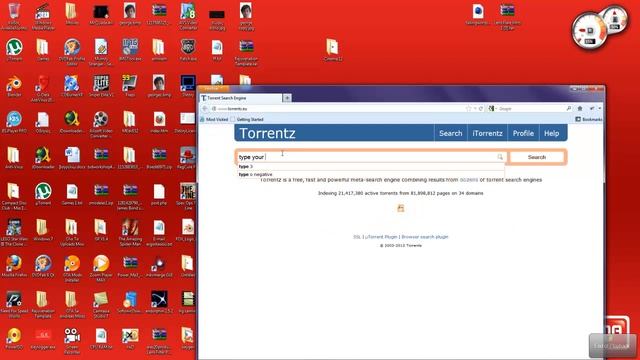Click the Firefox Home button

pos(580,109)
